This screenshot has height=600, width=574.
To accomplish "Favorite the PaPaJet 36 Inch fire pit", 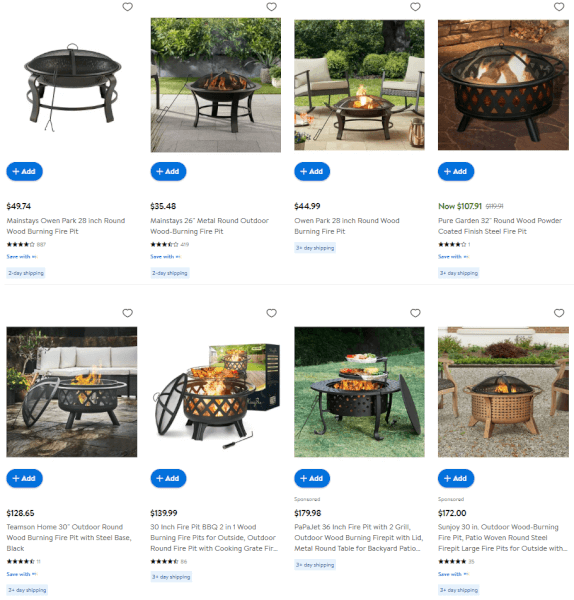I will coord(415,313).
